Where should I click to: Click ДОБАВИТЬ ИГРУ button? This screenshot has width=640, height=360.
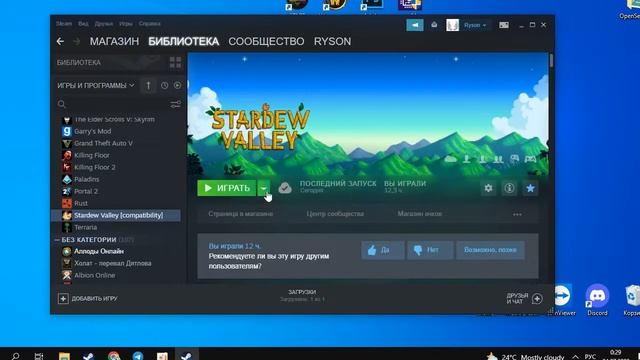[x=88, y=298]
